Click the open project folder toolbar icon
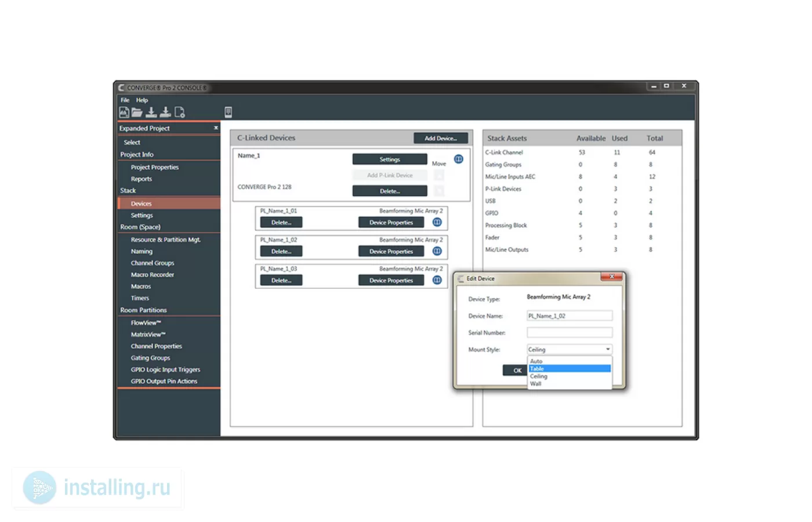The width and height of the screenshot is (812, 522). [x=137, y=112]
